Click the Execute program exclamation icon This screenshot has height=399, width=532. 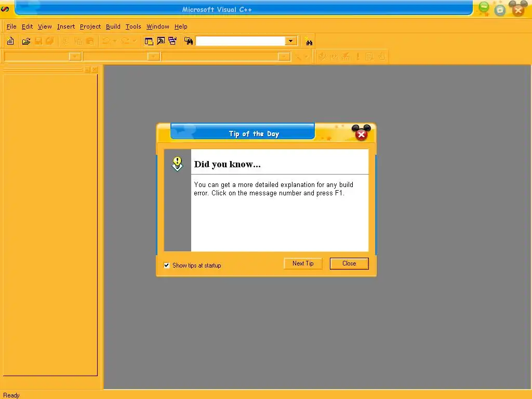click(x=357, y=57)
